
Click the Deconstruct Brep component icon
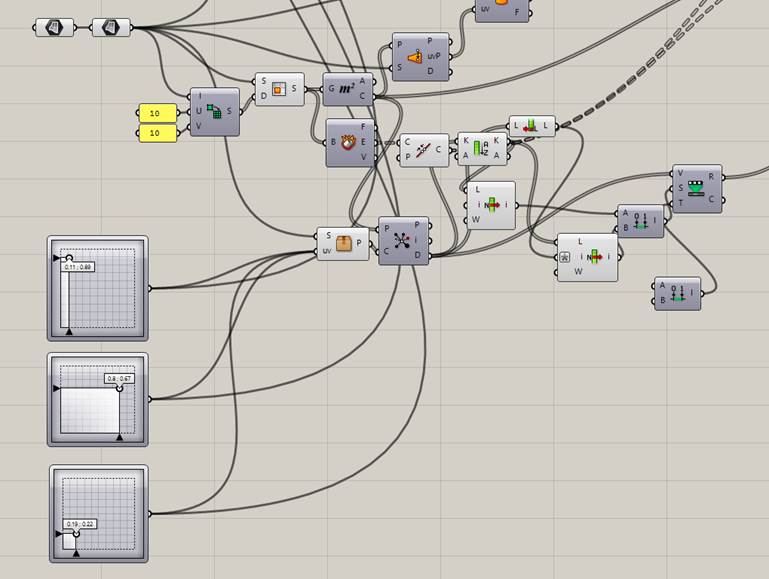point(349,142)
